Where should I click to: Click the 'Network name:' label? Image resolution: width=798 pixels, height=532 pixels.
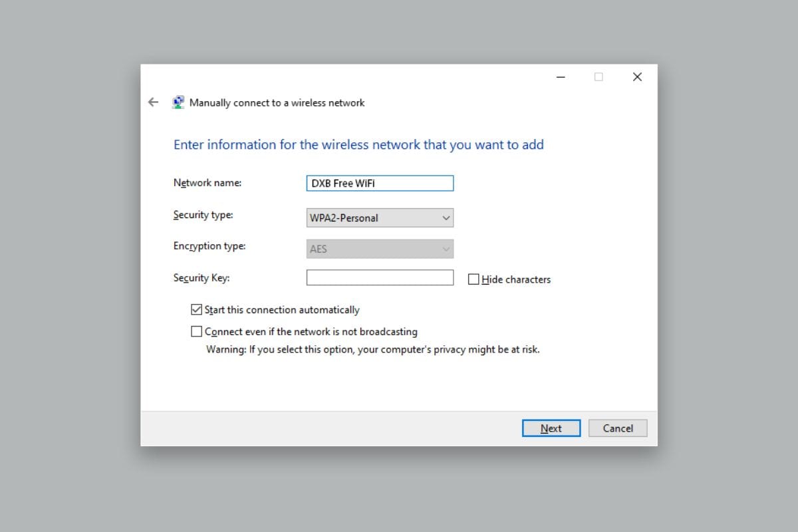point(207,183)
